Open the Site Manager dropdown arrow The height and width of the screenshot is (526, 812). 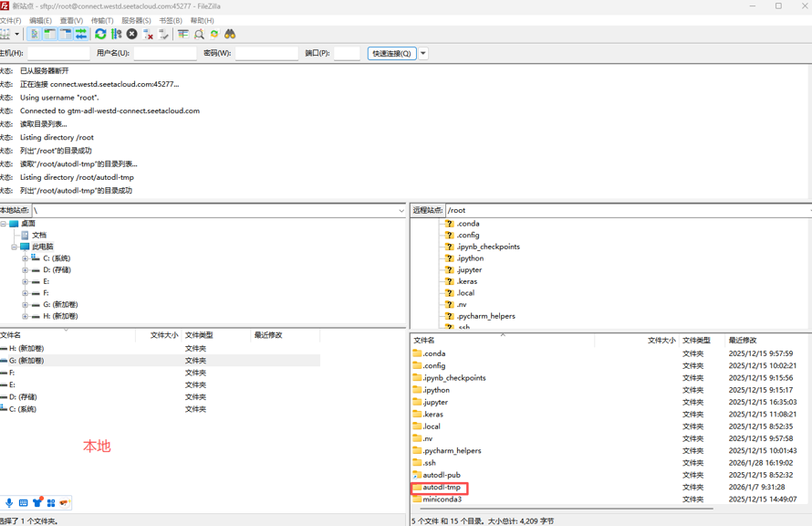click(16, 34)
